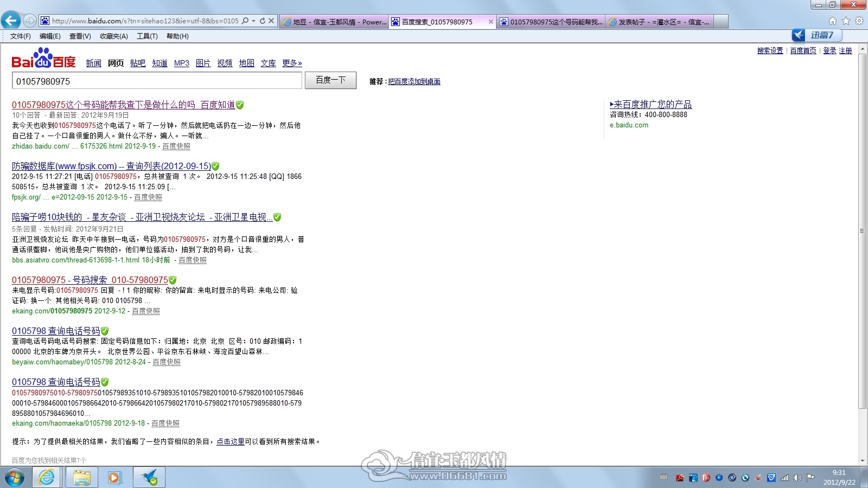Click the search magnifier in address bar
Screen dimensions: 868x488
pos(245,21)
